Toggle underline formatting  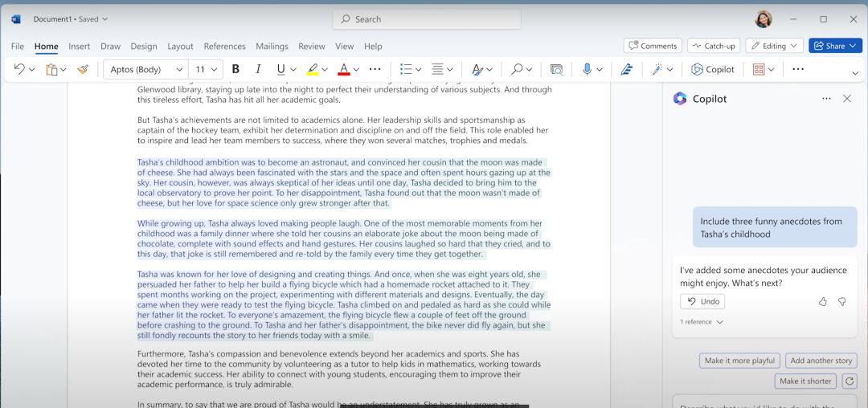[280, 69]
